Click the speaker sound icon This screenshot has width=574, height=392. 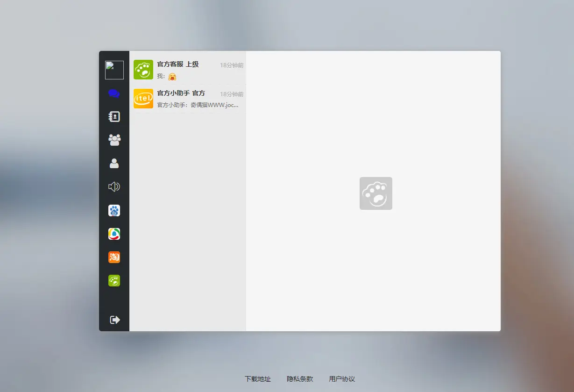click(x=114, y=187)
